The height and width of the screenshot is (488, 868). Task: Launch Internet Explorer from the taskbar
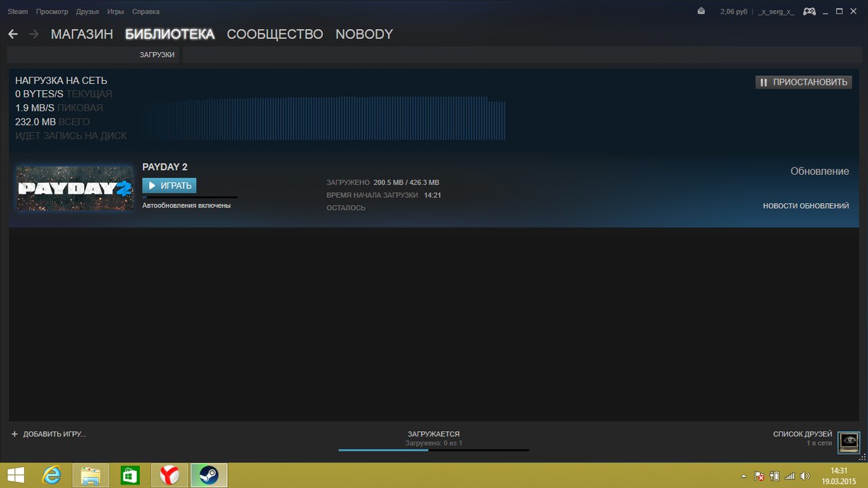pyautogui.click(x=52, y=476)
